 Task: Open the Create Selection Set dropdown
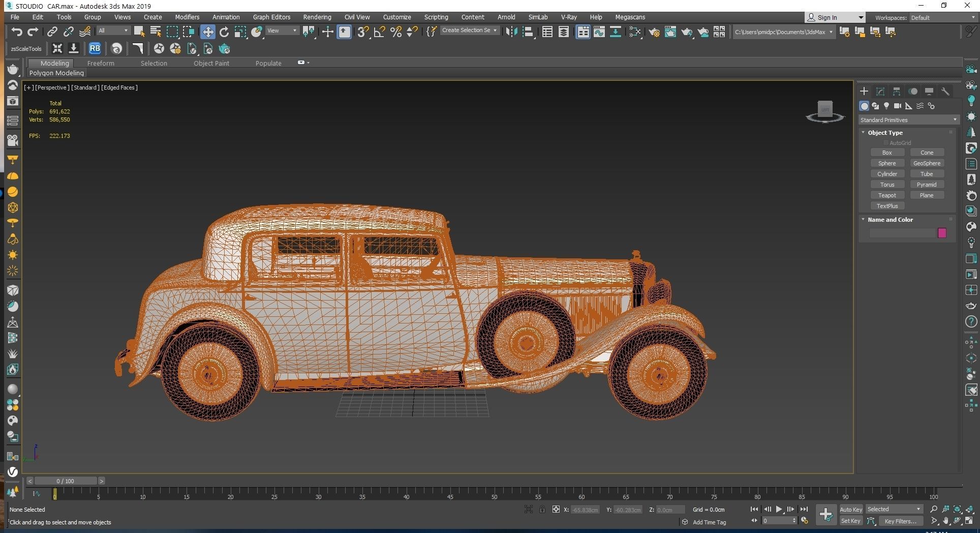(469, 31)
